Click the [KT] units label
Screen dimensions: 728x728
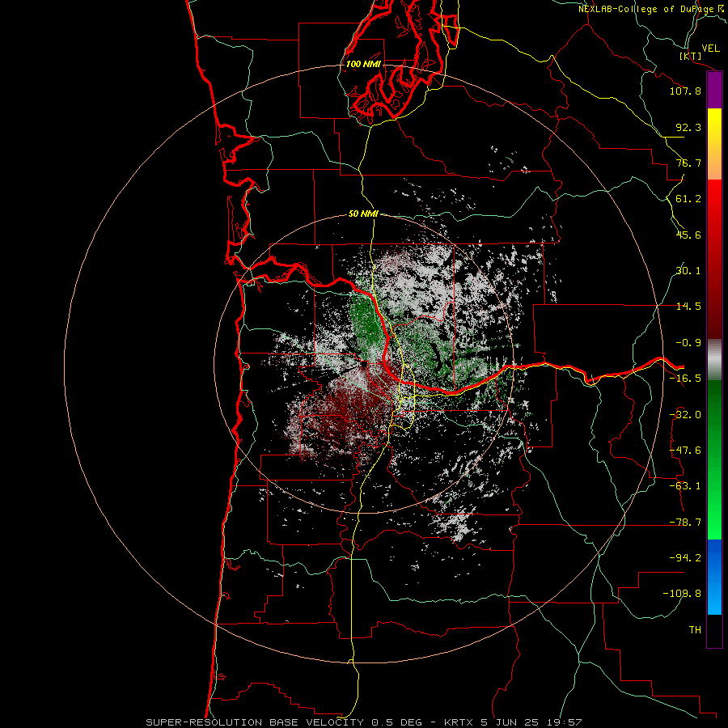click(x=691, y=56)
